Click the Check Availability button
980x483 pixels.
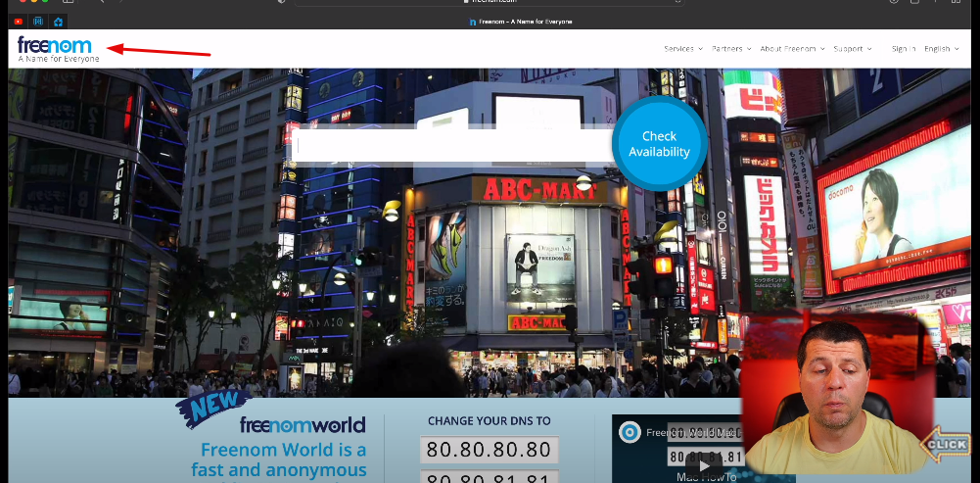coord(660,144)
